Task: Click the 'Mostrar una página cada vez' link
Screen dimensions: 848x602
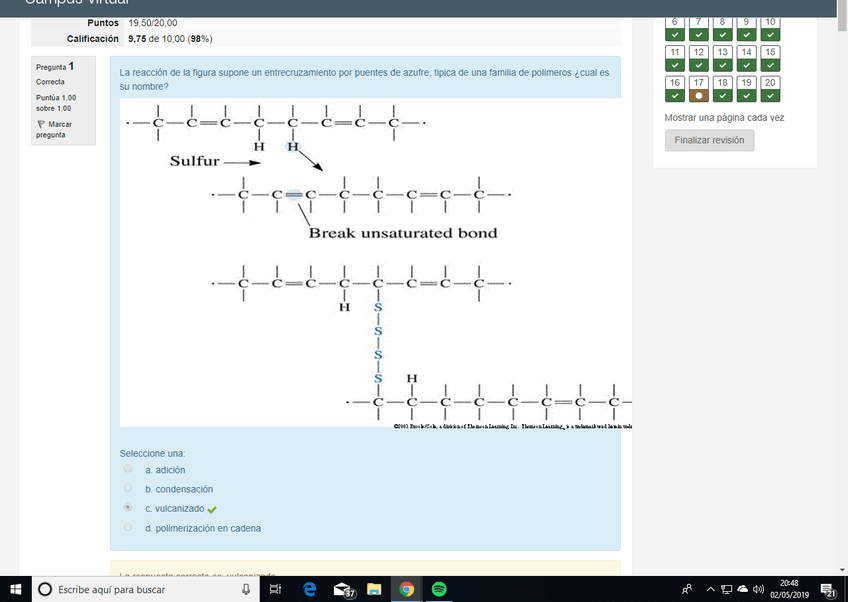Action: click(x=724, y=117)
